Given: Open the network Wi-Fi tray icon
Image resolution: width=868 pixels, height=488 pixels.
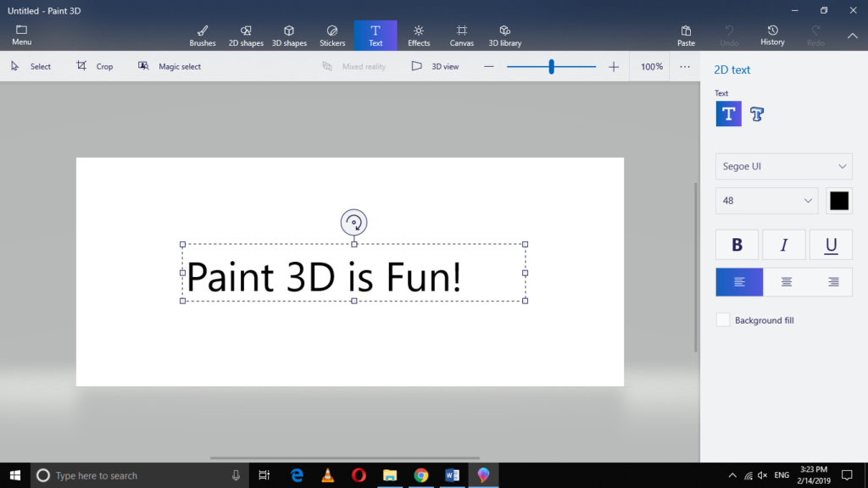Looking at the screenshot, I should [748, 475].
